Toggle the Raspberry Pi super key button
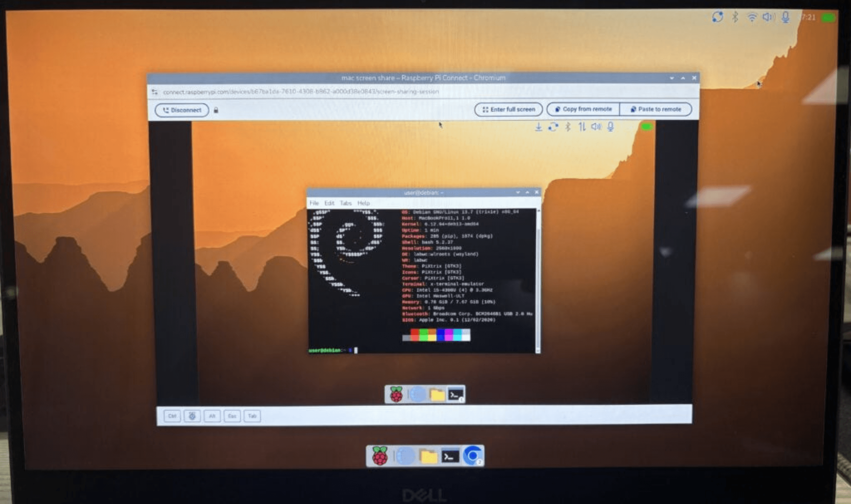 tap(192, 416)
